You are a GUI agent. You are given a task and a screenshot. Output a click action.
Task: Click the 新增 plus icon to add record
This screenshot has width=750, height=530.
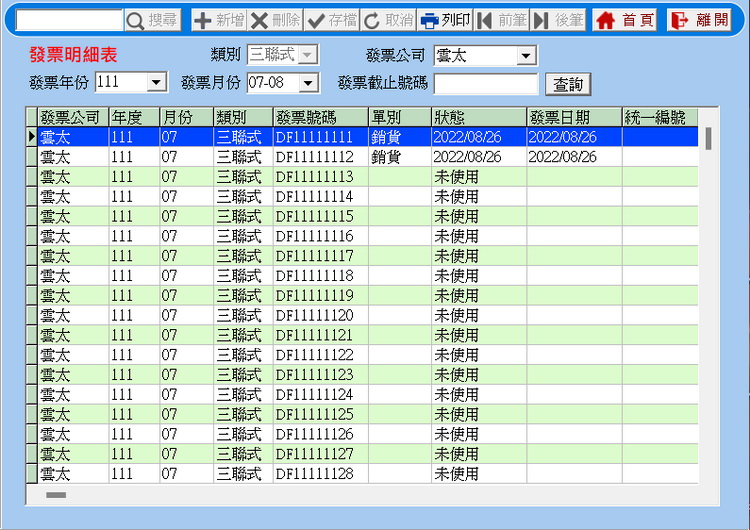tap(203, 20)
